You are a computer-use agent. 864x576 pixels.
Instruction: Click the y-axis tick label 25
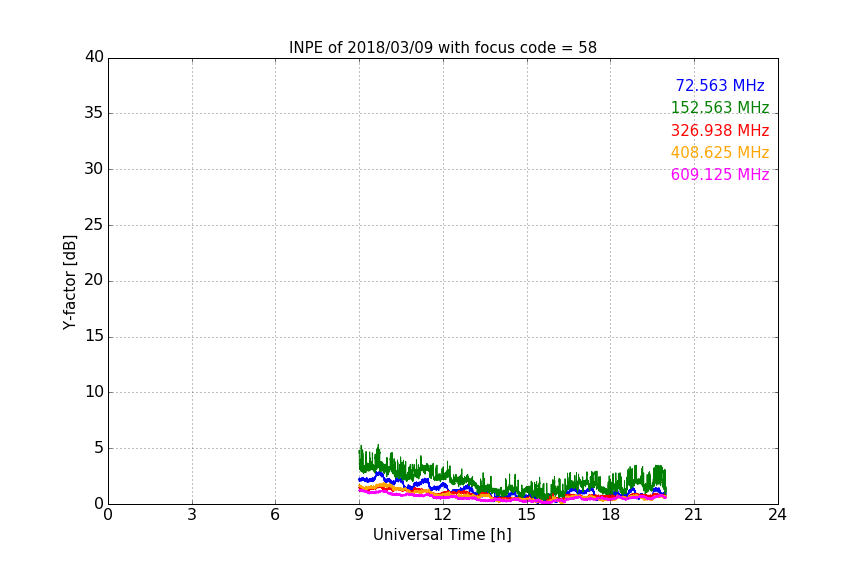click(94, 225)
